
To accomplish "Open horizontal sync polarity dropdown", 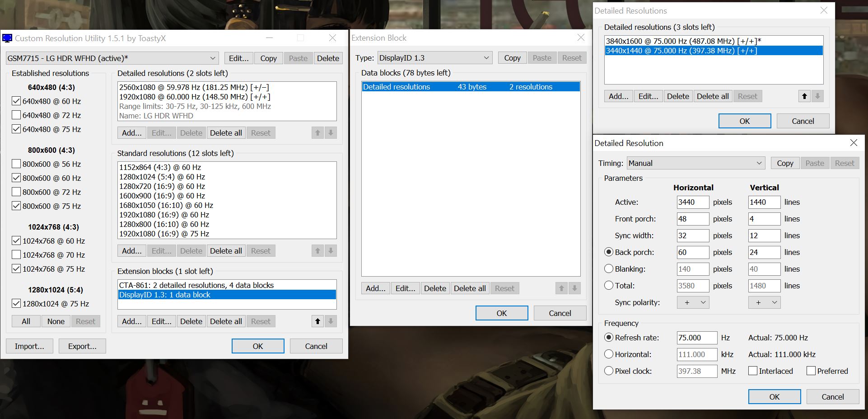I will click(x=693, y=302).
